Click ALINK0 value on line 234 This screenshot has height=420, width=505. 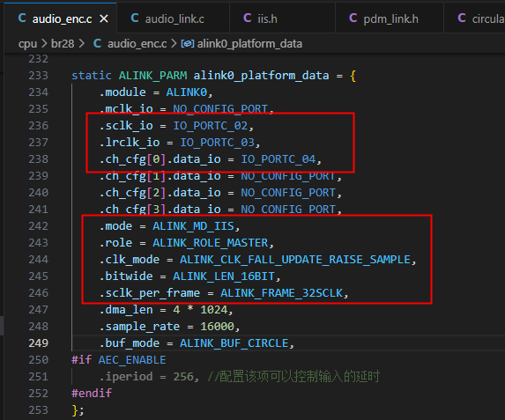(187, 92)
